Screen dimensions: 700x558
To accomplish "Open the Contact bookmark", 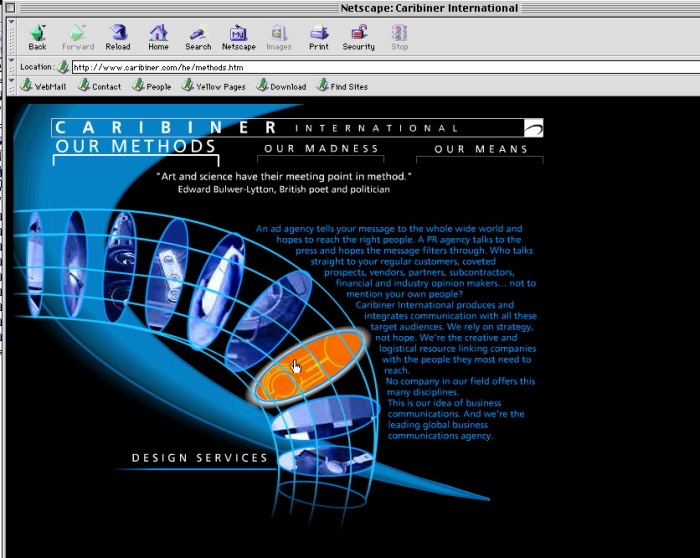I will 100,86.
